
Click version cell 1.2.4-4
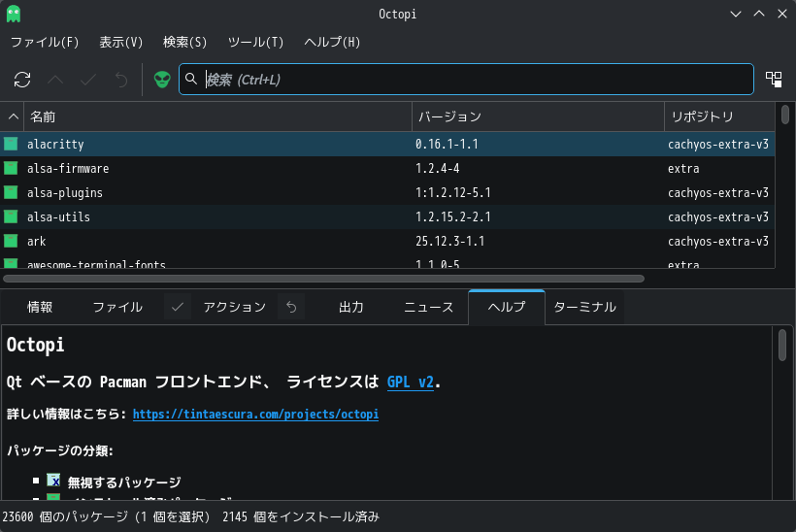[x=437, y=168]
